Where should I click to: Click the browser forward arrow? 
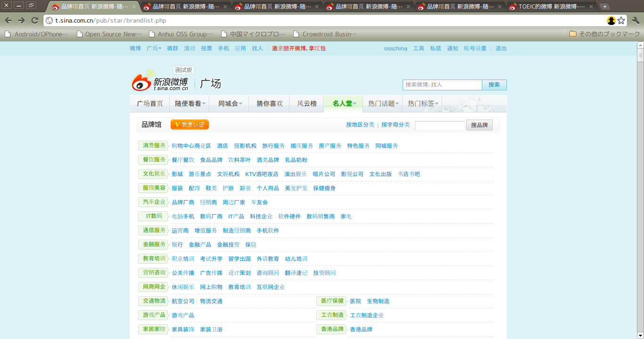(x=21, y=20)
